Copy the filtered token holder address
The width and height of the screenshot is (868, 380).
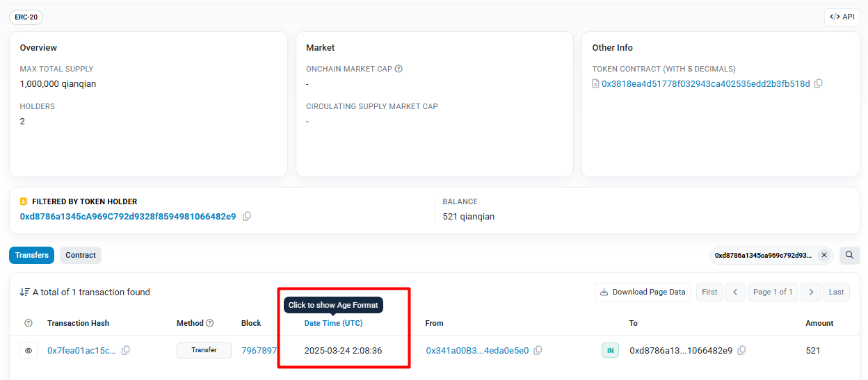click(x=247, y=216)
